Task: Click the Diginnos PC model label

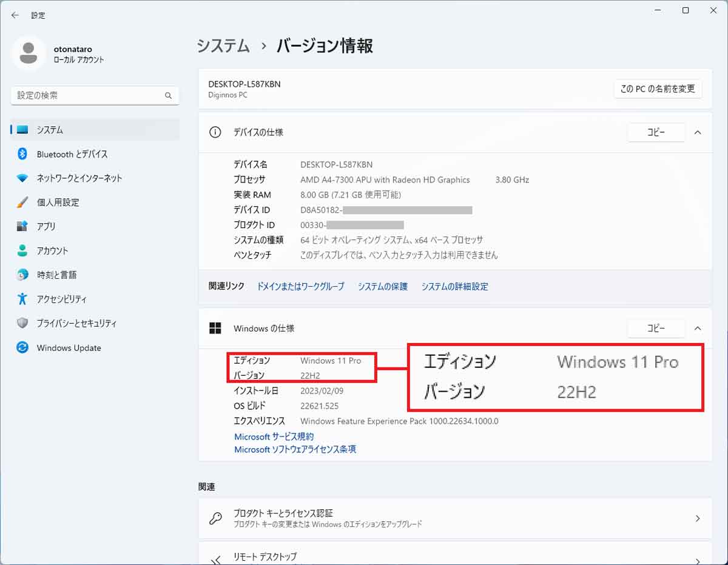Action: (x=228, y=95)
